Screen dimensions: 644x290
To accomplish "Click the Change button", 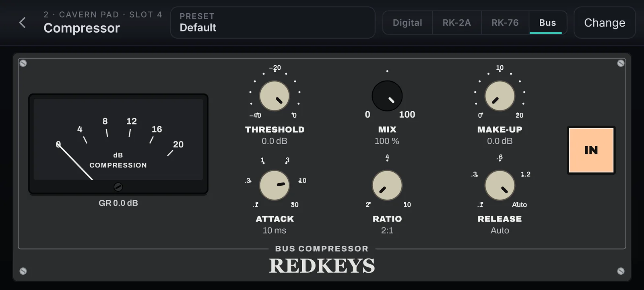I will coord(605,23).
